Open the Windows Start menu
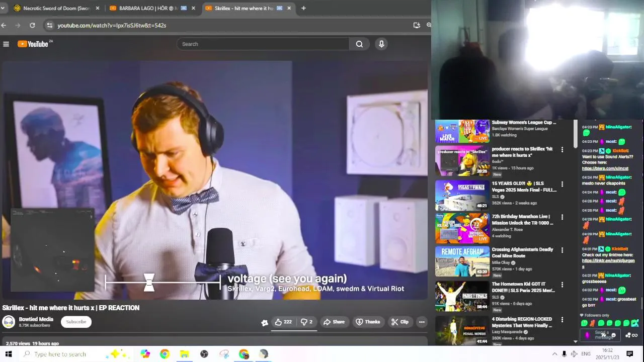 (9, 354)
